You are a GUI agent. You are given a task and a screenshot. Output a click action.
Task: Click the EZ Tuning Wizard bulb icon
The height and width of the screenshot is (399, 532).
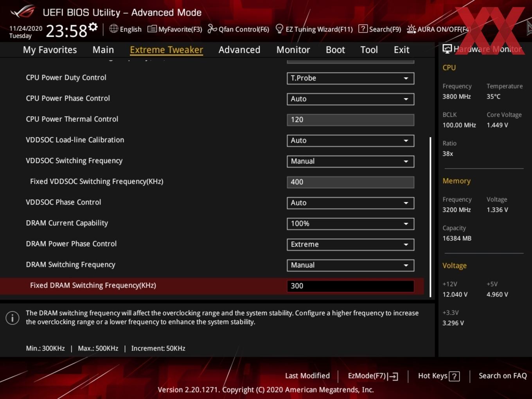pyautogui.click(x=279, y=29)
